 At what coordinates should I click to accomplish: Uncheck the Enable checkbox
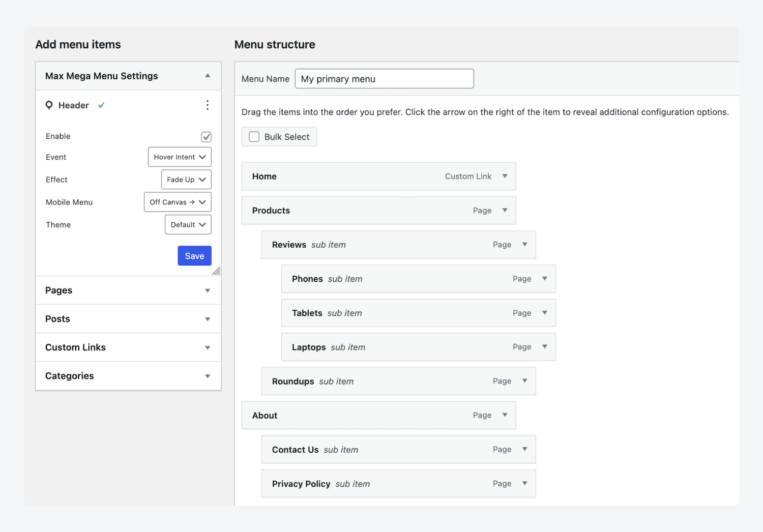(x=206, y=136)
